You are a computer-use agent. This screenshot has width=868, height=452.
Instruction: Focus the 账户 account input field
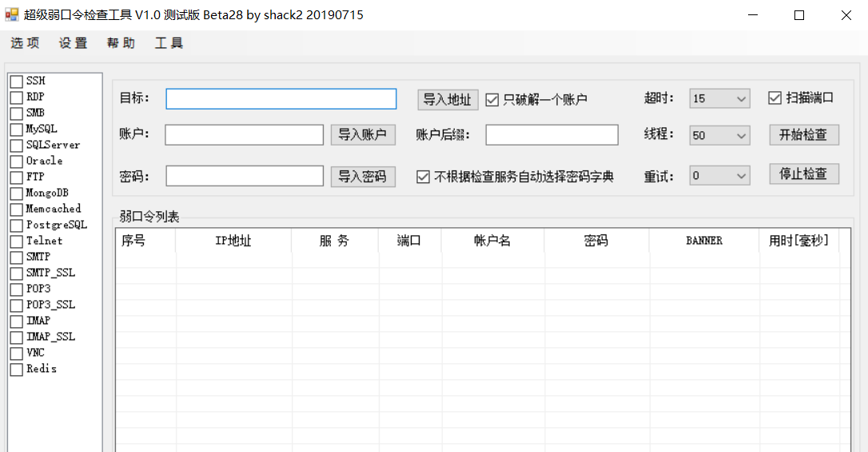pyautogui.click(x=244, y=134)
